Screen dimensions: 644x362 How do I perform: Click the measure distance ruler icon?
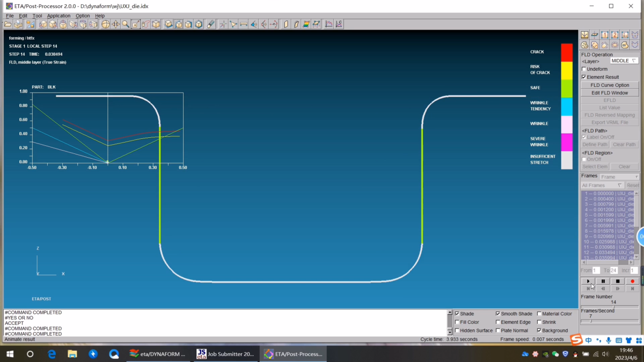(244, 24)
